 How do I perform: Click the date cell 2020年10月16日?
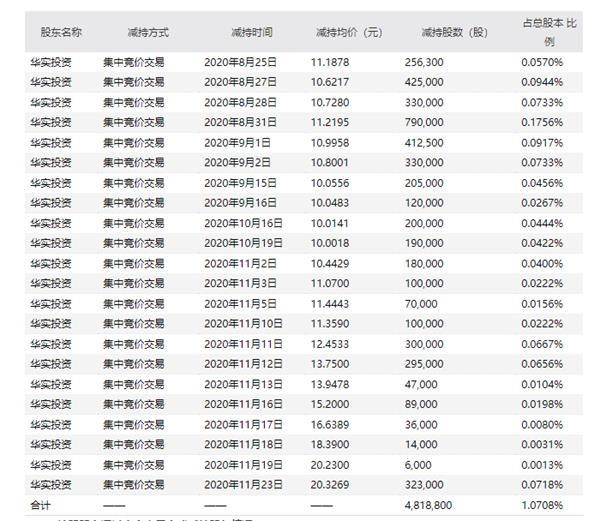(x=243, y=223)
